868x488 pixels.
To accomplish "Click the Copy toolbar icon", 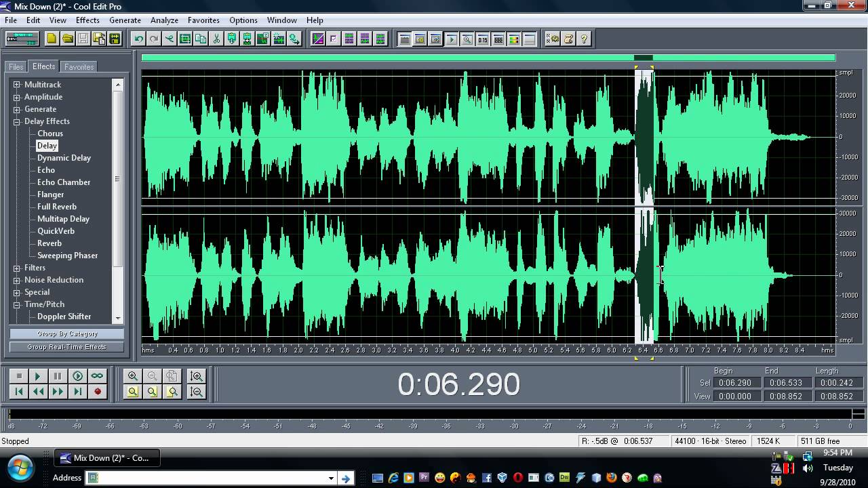I will [x=200, y=39].
